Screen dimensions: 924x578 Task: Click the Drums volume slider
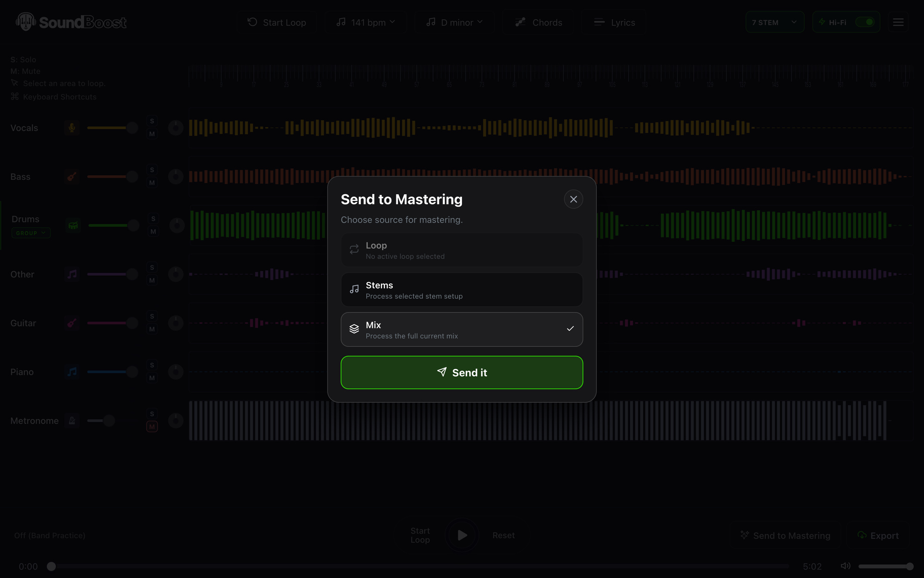click(x=114, y=225)
